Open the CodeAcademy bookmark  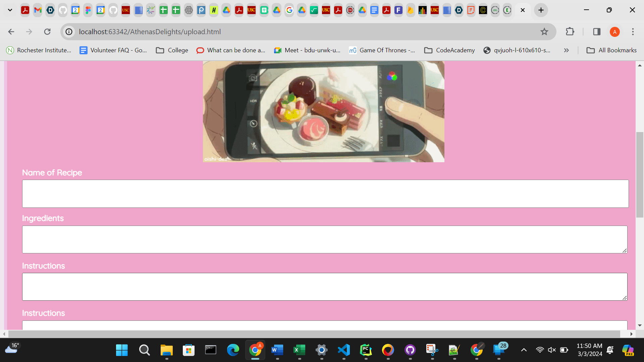449,50
